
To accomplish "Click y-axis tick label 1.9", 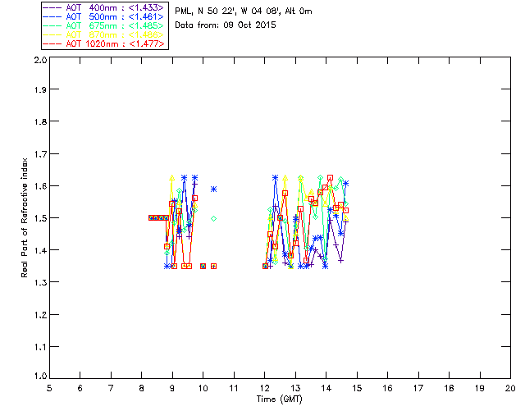I will tap(40, 89).
